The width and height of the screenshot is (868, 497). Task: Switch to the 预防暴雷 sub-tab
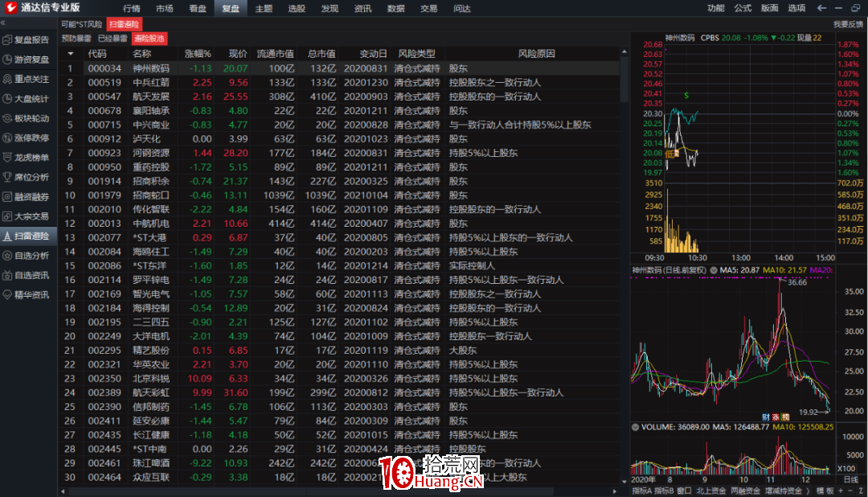click(x=76, y=39)
